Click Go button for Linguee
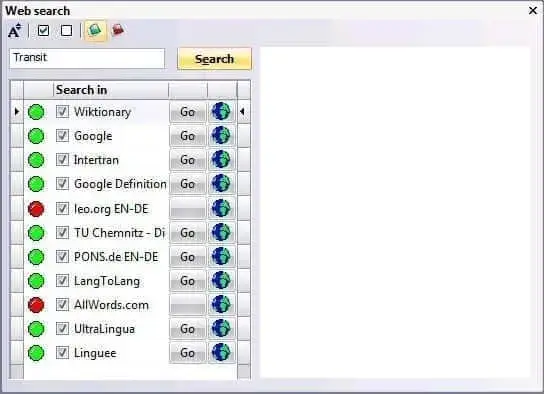 coord(187,353)
